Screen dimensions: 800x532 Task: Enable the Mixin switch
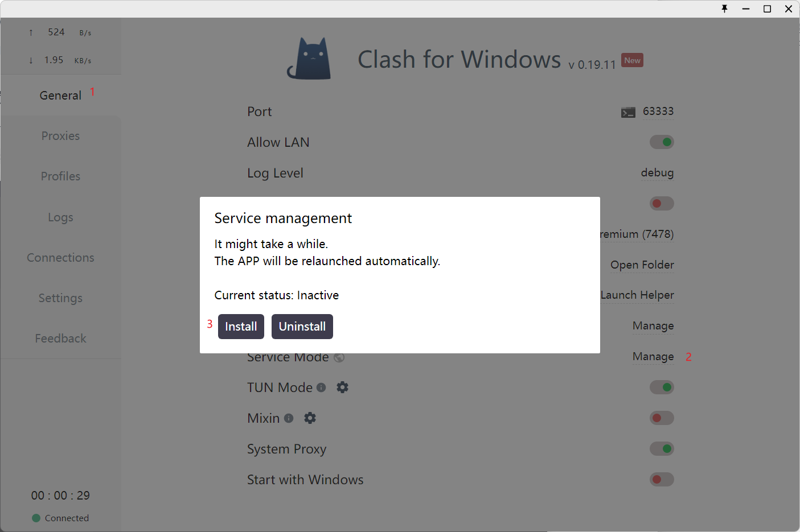(x=662, y=418)
